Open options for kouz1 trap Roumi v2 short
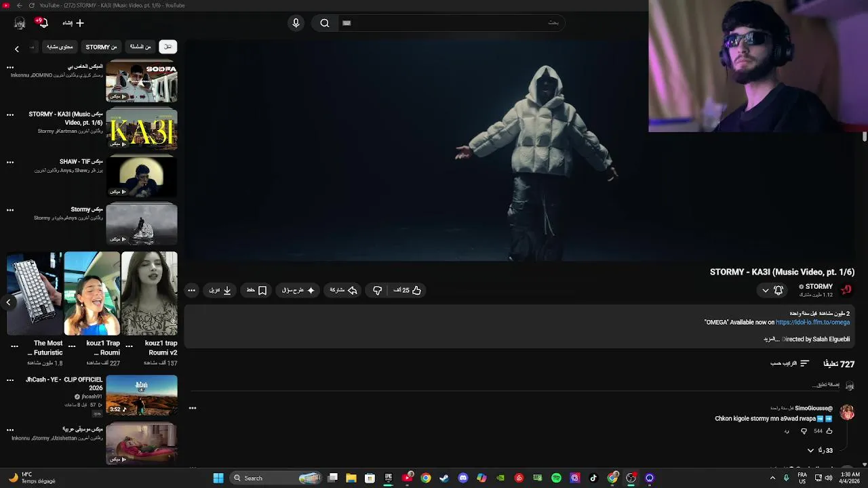This screenshot has height=488, width=868. click(129, 346)
